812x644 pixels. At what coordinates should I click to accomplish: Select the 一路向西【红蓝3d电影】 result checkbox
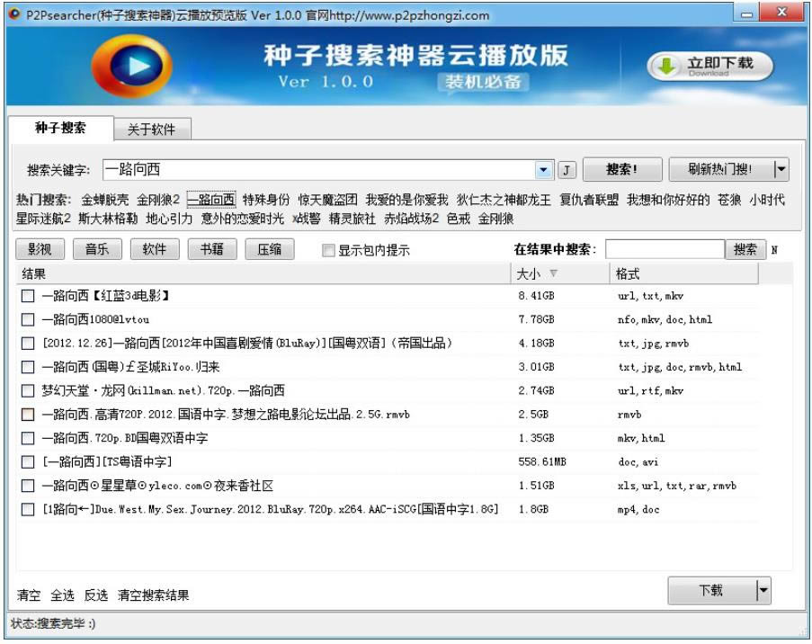[x=28, y=295]
